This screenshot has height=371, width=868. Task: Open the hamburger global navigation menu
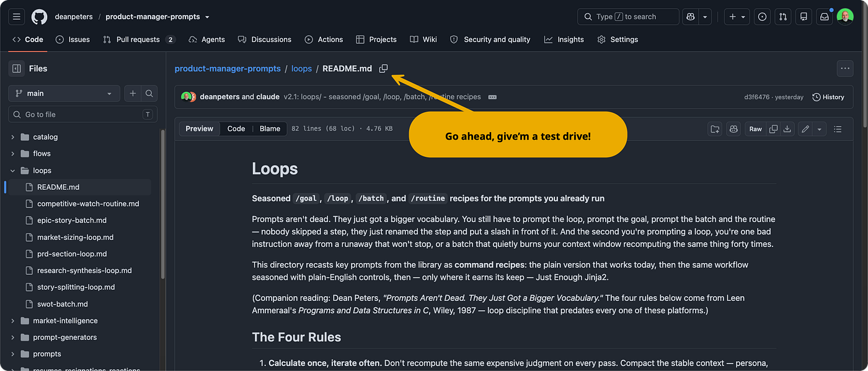coord(17,17)
